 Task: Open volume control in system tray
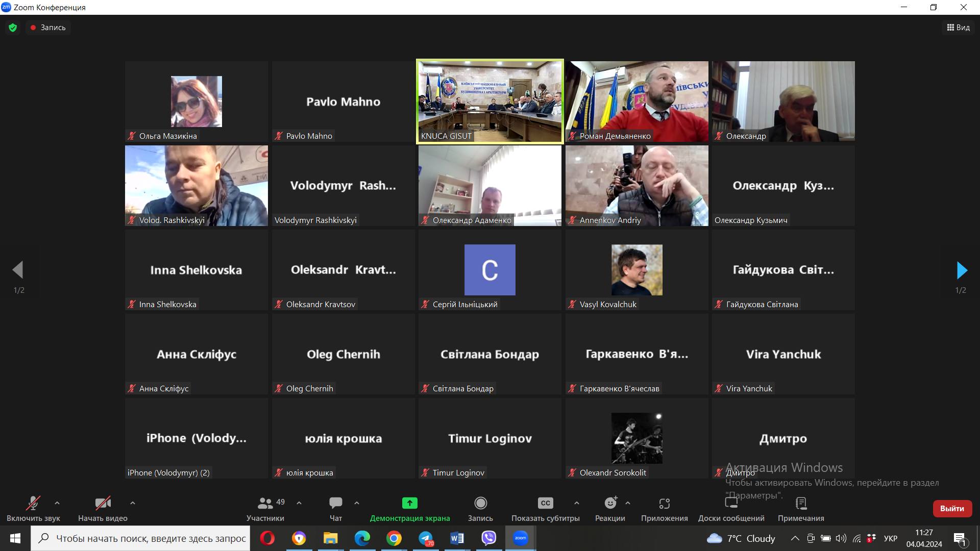tap(841, 538)
